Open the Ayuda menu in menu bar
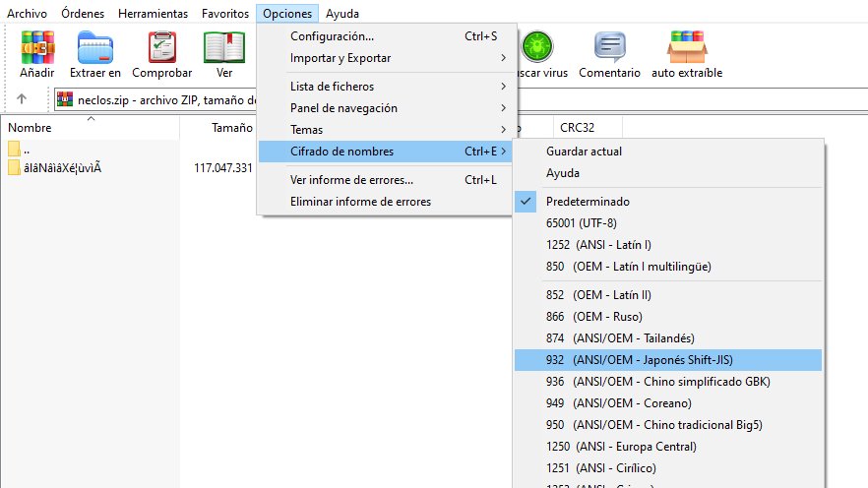 (342, 13)
